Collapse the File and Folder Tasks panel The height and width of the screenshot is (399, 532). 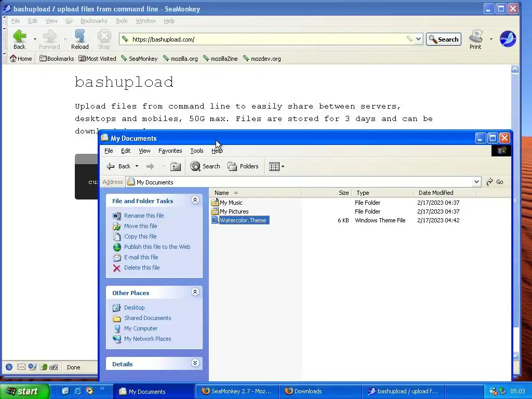tap(195, 200)
